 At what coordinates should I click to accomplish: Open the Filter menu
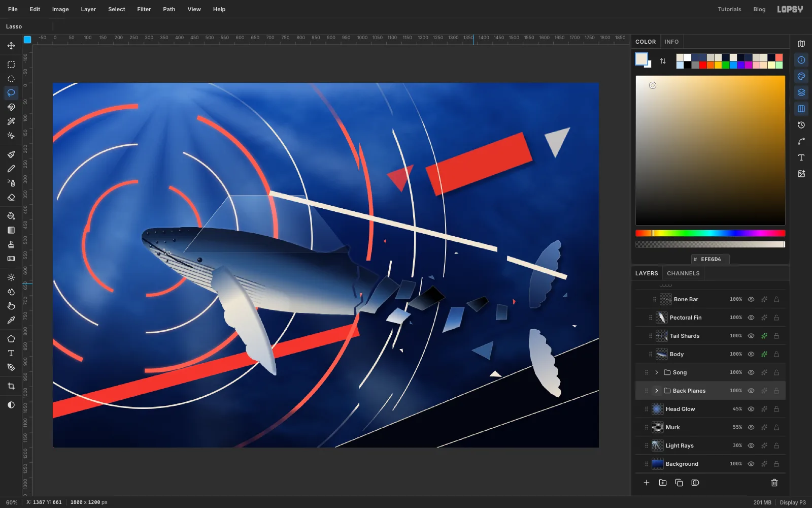(144, 9)
